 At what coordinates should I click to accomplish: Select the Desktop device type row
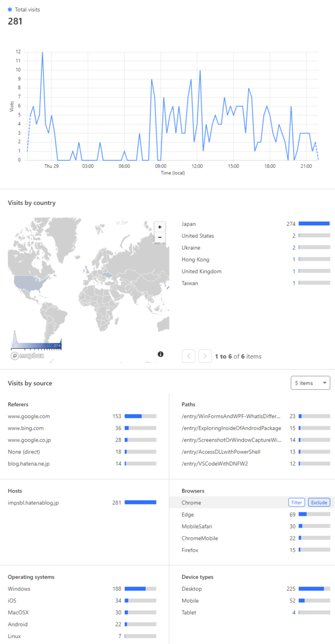[x=256, y=589]
